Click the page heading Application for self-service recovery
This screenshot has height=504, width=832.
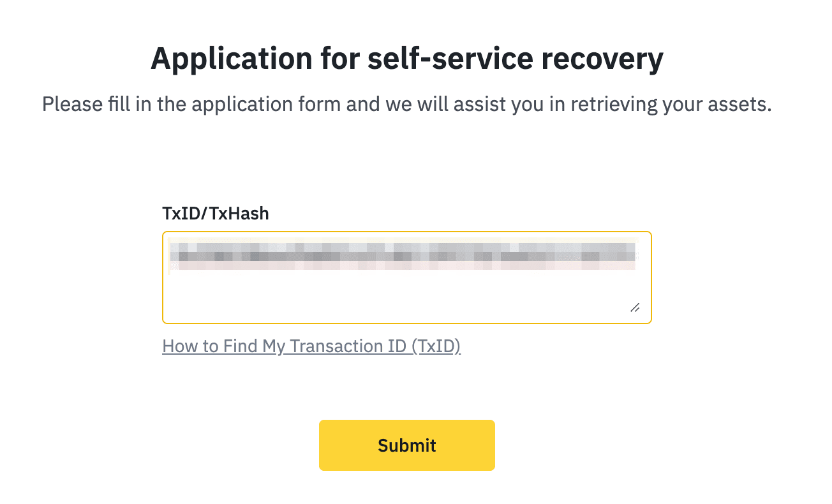pyautogui.click(x=406, y=57)
